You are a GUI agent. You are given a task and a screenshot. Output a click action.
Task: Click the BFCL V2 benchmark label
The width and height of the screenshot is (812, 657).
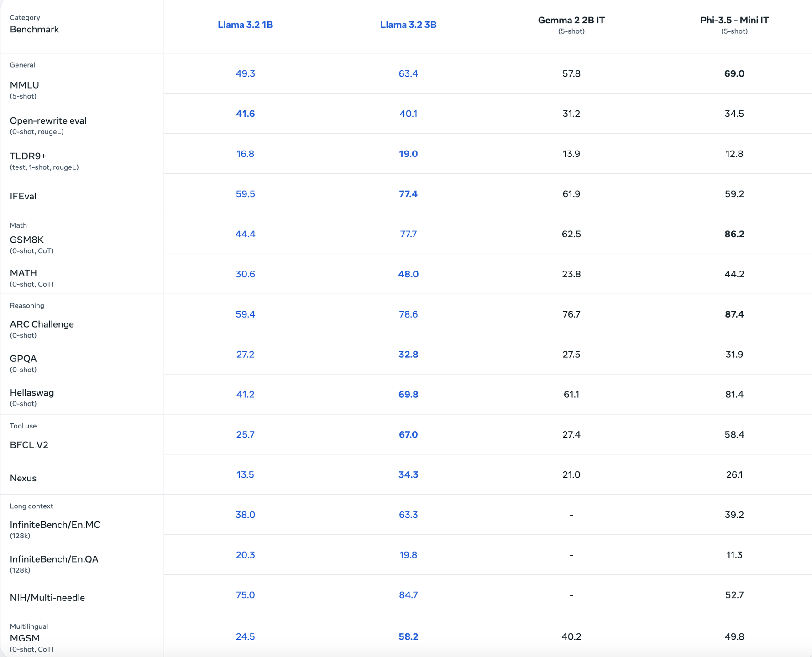[29, 445]
